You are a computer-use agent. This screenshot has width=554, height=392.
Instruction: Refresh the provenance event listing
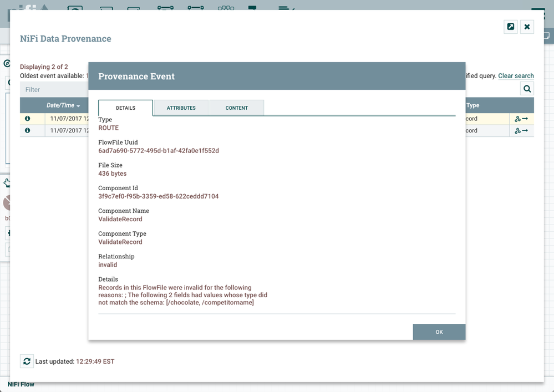click(27, 361)
